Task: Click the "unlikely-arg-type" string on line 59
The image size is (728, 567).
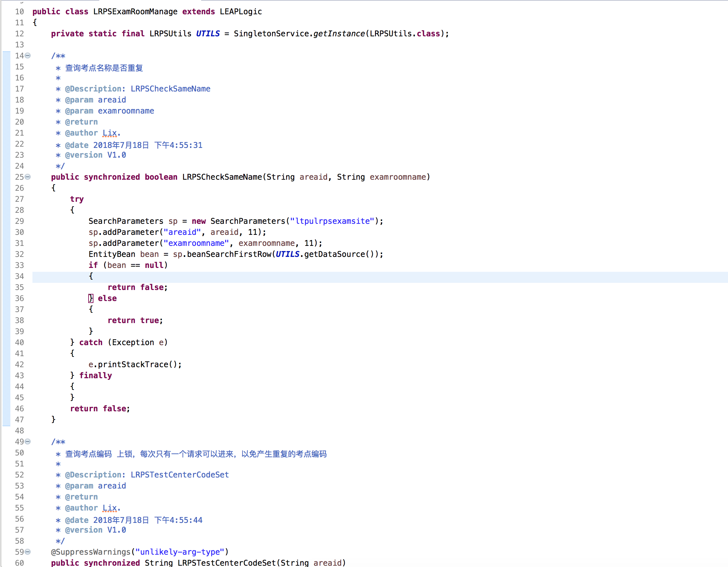Action: coord(180,552)
